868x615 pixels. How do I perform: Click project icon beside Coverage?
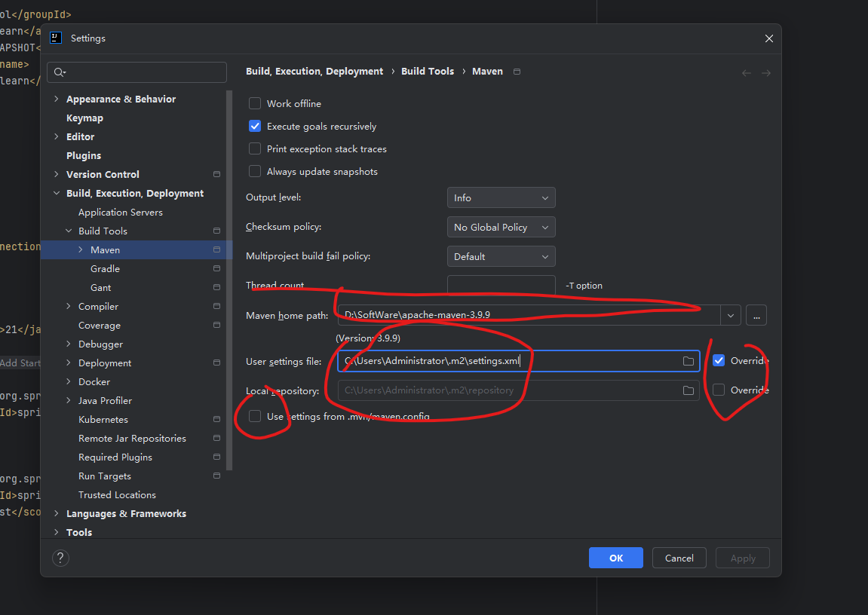(x=216, y=325)
